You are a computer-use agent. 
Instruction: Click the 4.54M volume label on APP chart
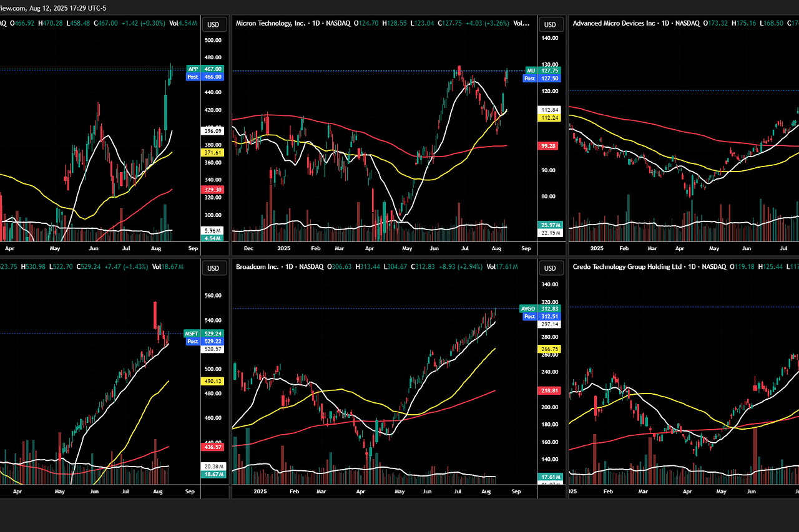point(213,238)
